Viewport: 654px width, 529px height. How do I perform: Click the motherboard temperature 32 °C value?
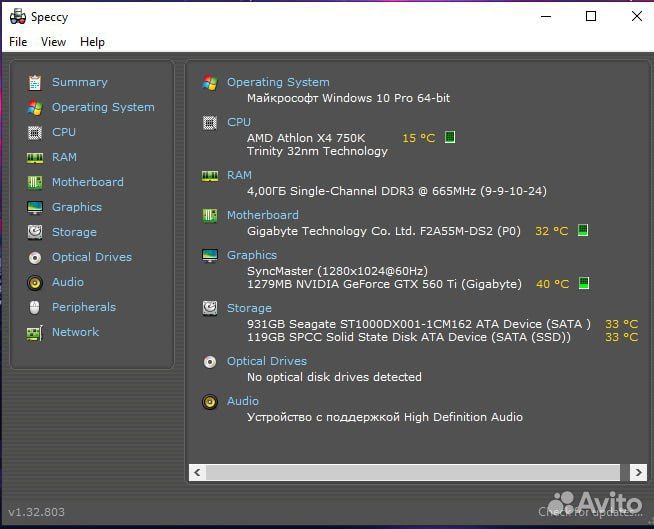tap(551, 231)
